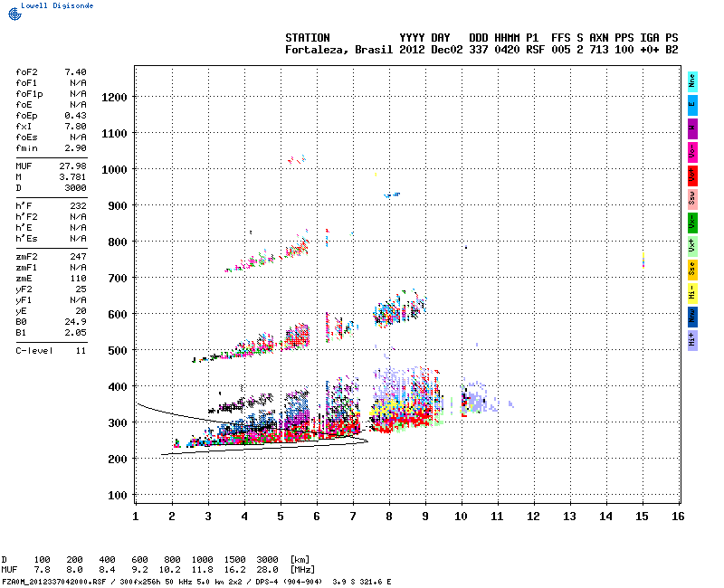Pick the Vo- magenta legend swatch
Screen dimensions: 724x588
point(692,152)
